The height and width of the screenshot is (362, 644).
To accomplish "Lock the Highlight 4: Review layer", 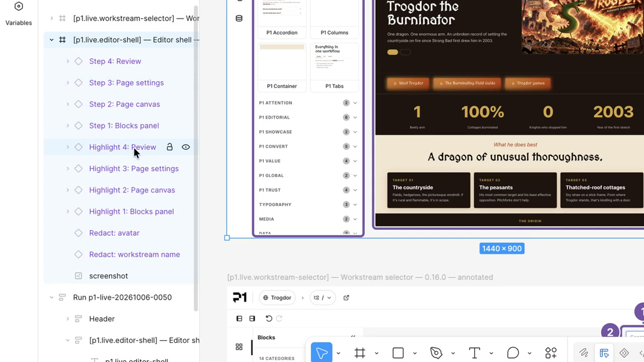I will [170, 147].
